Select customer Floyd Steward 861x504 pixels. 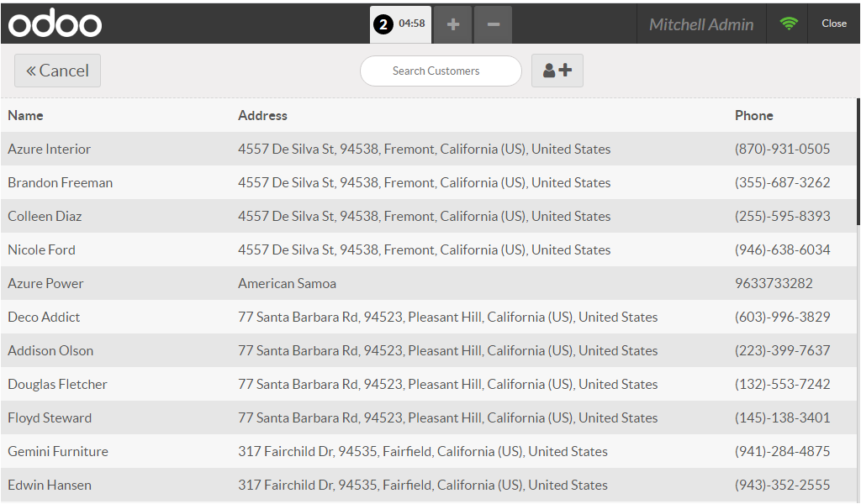tap(428, 417)
